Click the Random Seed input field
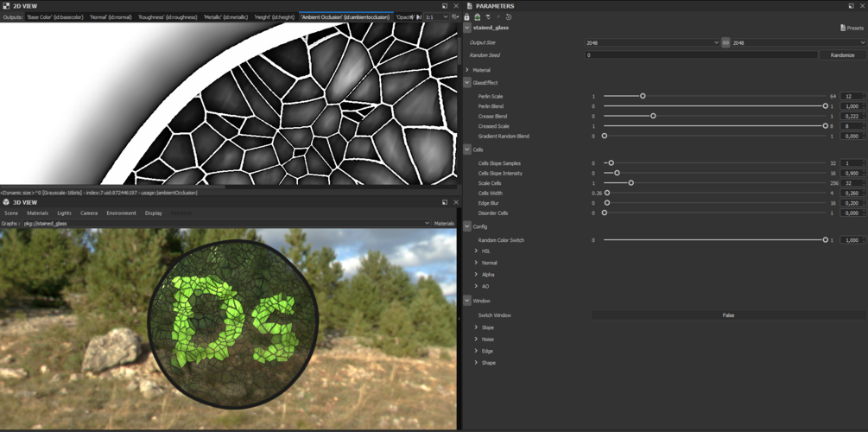868x432 pixels. pyautogui.click(x=700, y=54)
